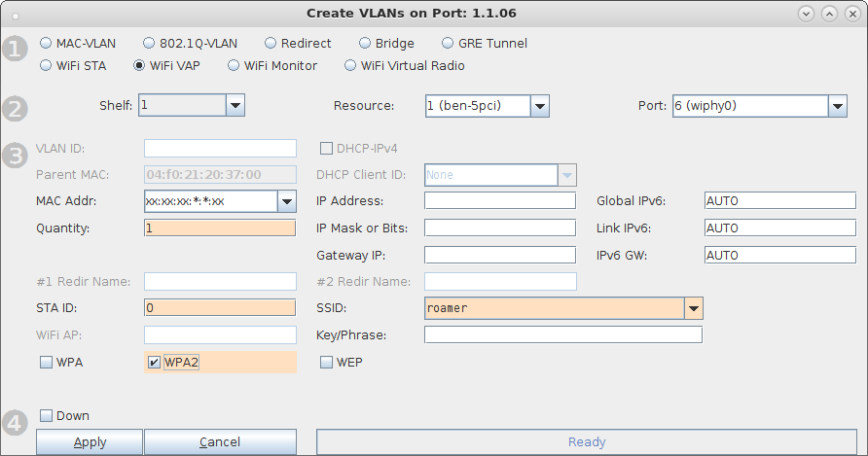The height and width of the screenshot is (456, 868).
Task: Expand the MAC Addr combo box
Action: (286, 201)
